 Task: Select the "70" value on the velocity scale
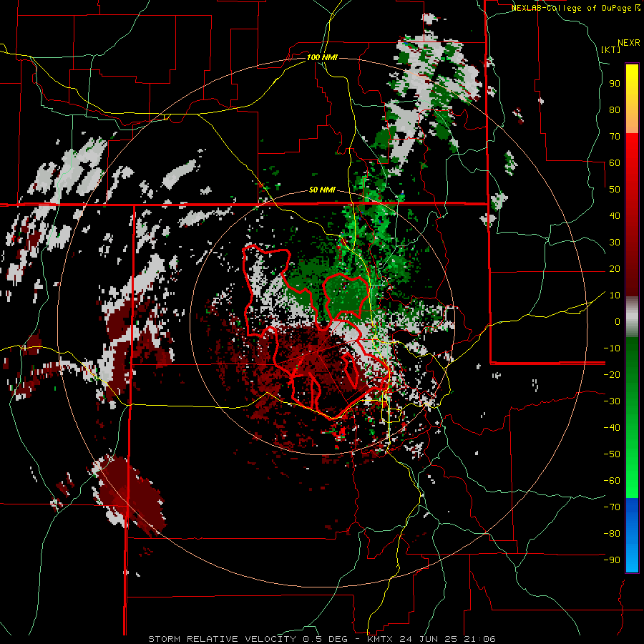click(x=615, y=137)
